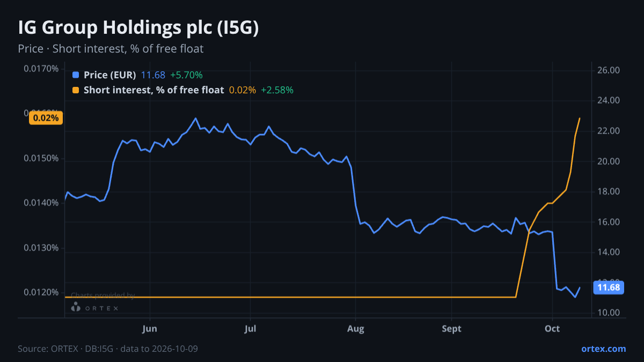Click the 0.0170% left axis label
The image size is (644, 362).
click(41, 69)
